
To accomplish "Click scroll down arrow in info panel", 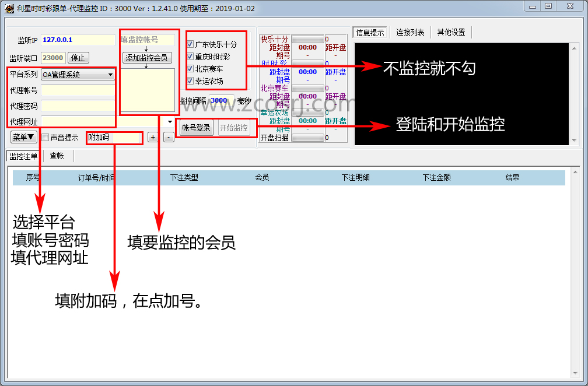I will pos(574,141).
